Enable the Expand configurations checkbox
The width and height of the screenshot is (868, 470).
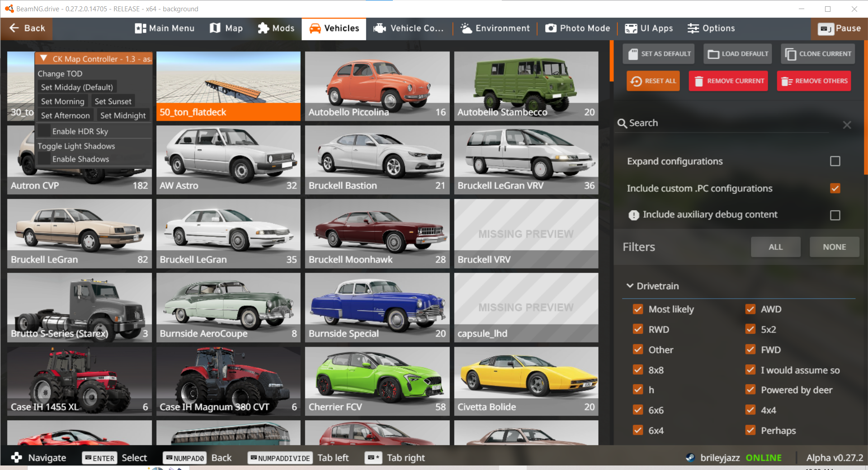coord(835,161)
